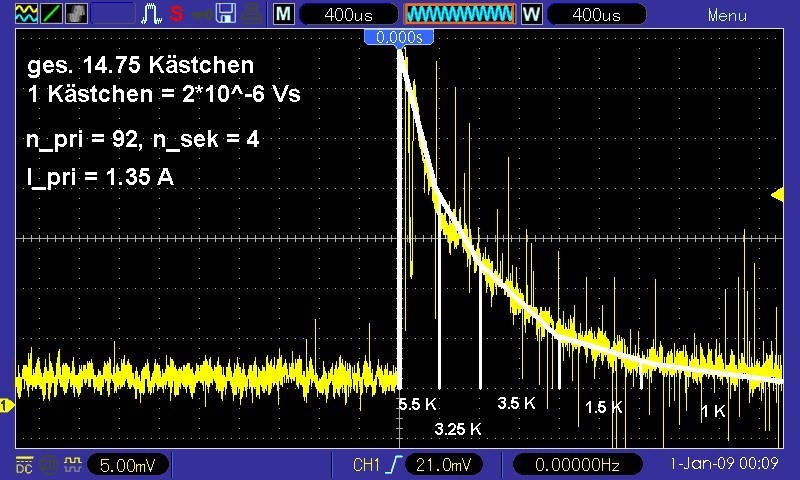This screenshot has height=480, width=800.
Task: Click the '1 Kästchen = 2*10^-6 Vs' text
Action: point(164,94)
